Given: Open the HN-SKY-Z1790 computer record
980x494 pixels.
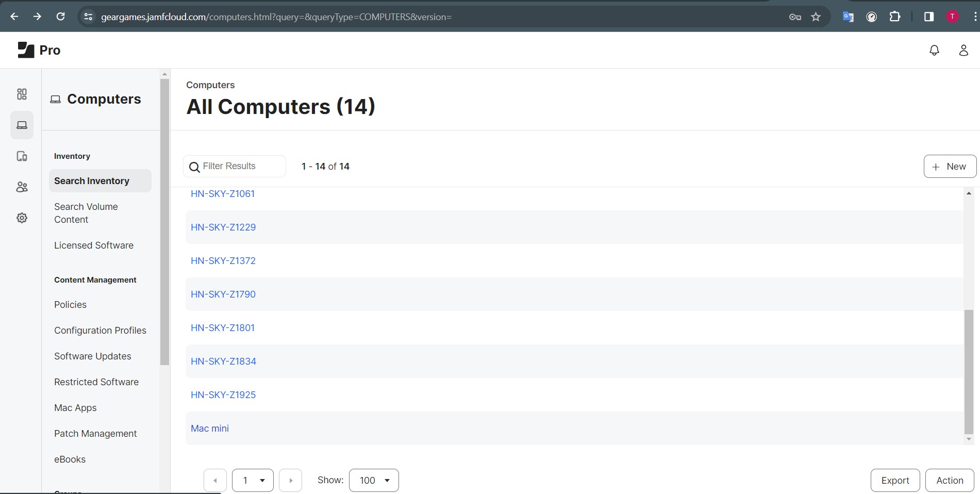Looking at the screenshot, I should [223, 294].
